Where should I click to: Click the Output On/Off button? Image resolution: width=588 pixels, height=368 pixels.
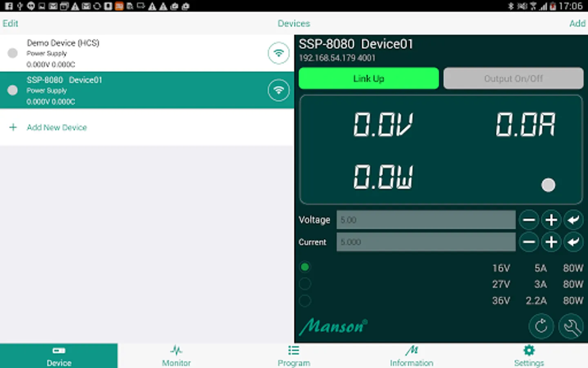pyautogui.click(x=513, y=79)
